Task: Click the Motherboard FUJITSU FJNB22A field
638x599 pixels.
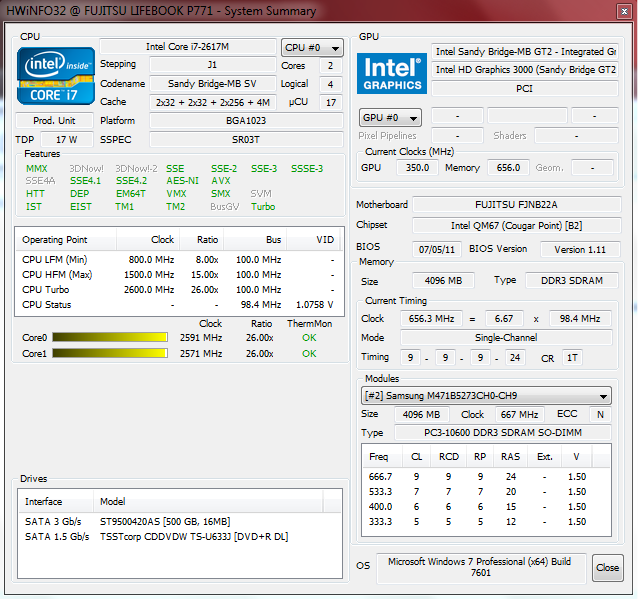Action: (517, 205)
